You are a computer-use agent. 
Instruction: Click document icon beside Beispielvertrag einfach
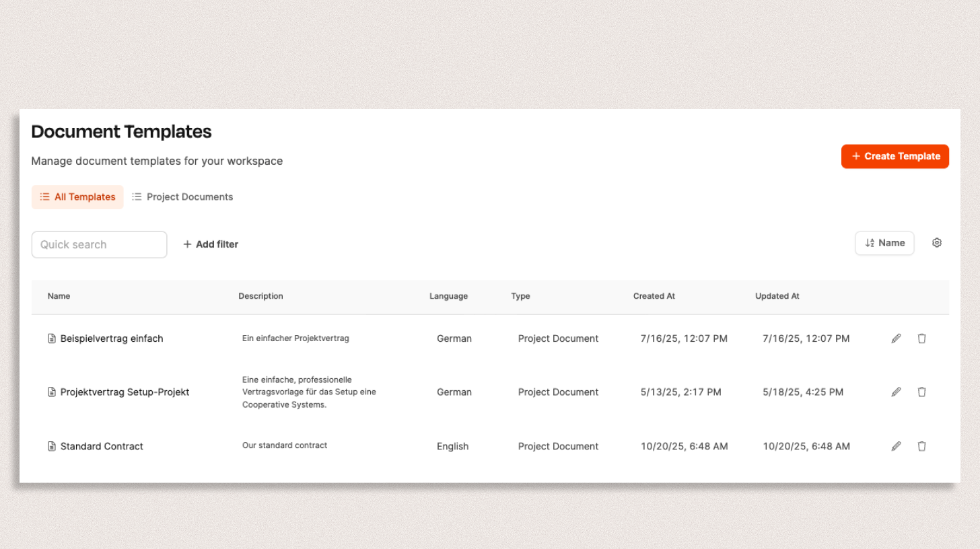(52, 338)
